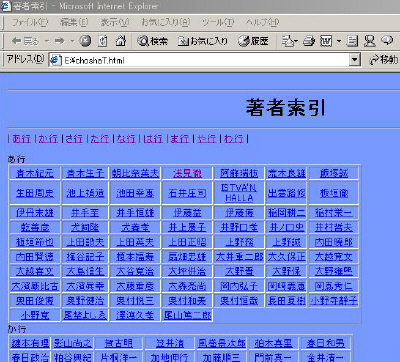The width and height of the screenshot is (400, 362).
Task: Click the Print toolbar icon
Action: coord(309,41)
